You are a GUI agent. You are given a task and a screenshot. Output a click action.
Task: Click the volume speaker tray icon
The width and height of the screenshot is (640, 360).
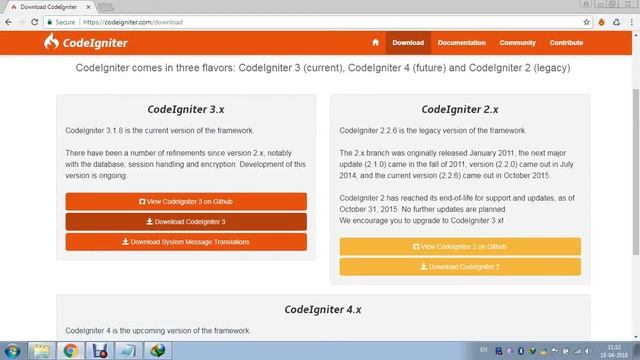tap(588, 351)
